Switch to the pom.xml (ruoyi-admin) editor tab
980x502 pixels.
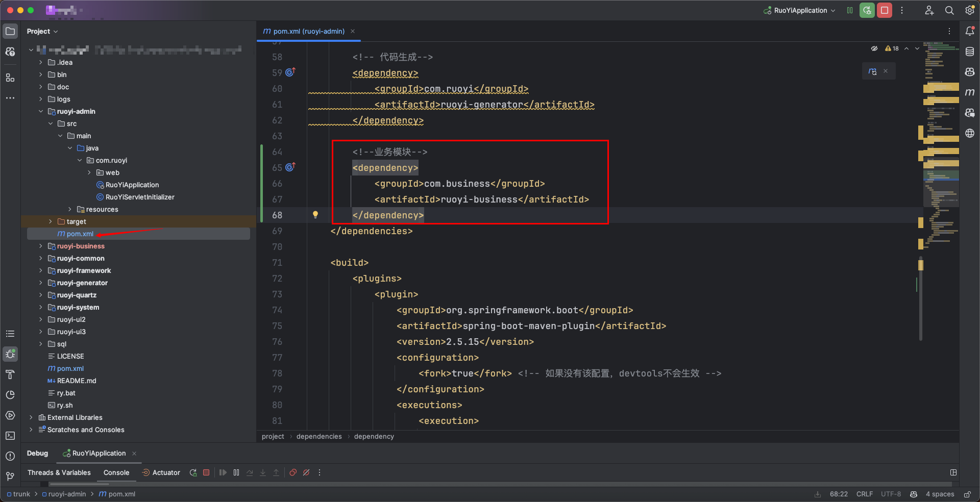tap(309, 31)
